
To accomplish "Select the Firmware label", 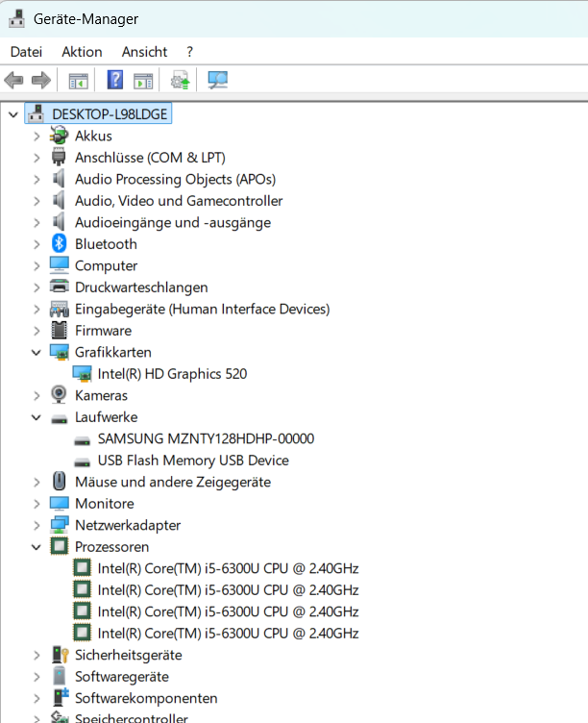I will tap(103, 330).
